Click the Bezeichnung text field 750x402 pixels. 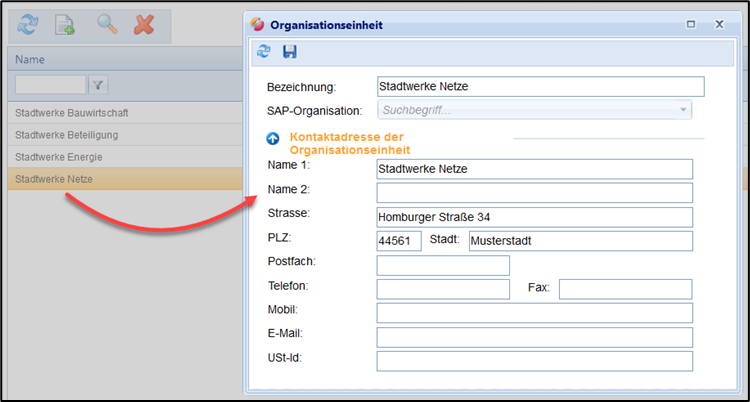tap(540, 87)
